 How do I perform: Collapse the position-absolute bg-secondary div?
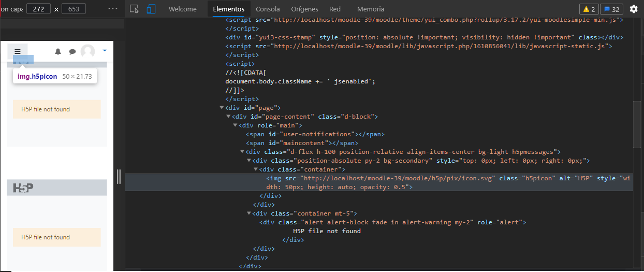249,161
